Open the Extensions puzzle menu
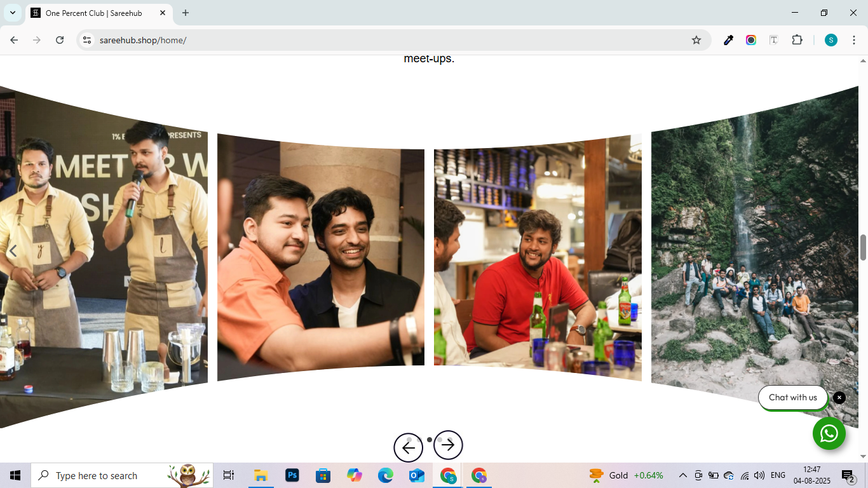868x488 pixels. 797,40
